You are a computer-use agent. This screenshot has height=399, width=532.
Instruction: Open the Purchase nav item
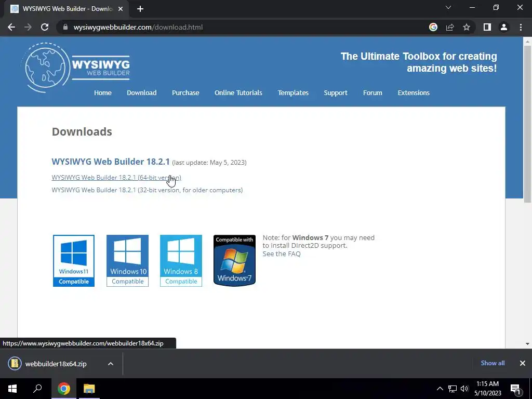[x=185, y=92]
